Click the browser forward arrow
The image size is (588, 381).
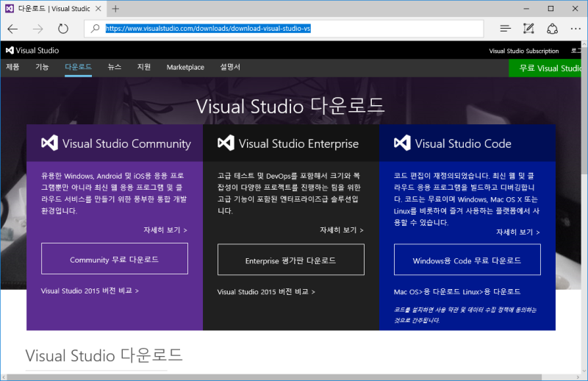37,29
